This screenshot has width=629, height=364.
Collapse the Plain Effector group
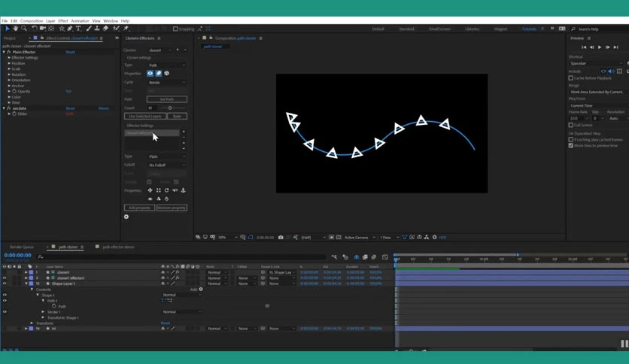point(4,52)
